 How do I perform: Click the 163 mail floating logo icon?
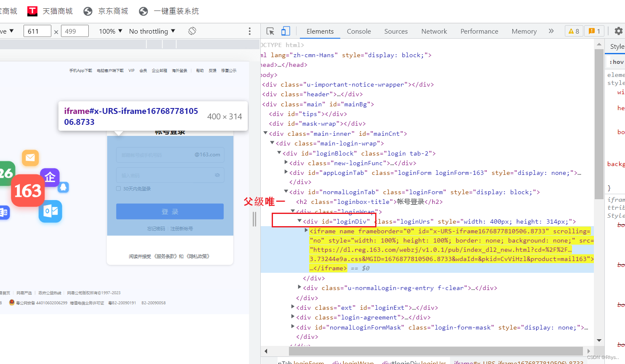[28, 191]
